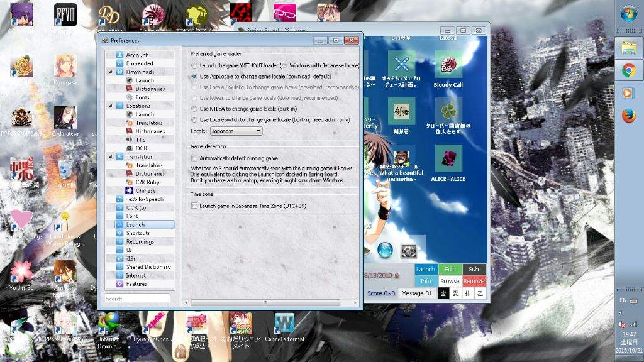
Task: Select the four-leaf clover game icon in Spring Board
Action: (448, 112)
